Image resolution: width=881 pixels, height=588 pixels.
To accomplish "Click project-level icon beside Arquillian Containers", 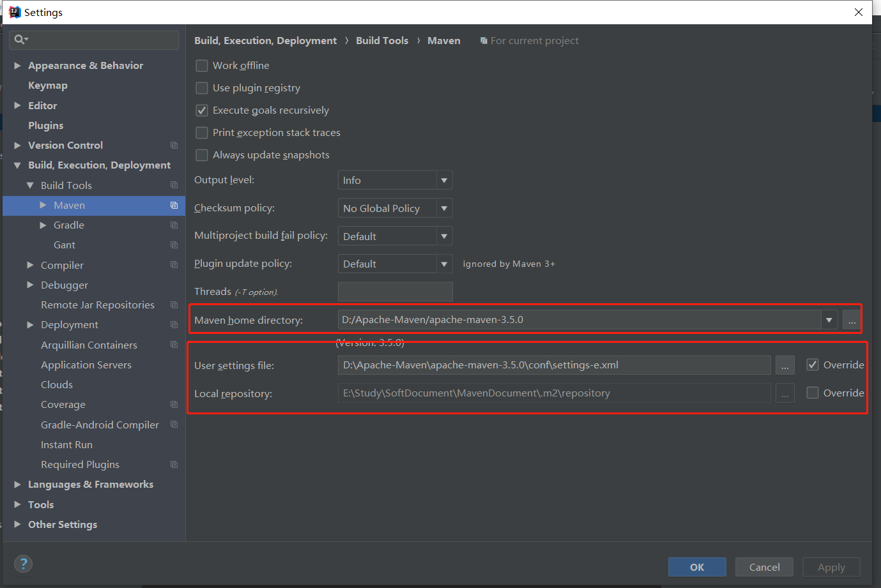I will tap(174, 345).
